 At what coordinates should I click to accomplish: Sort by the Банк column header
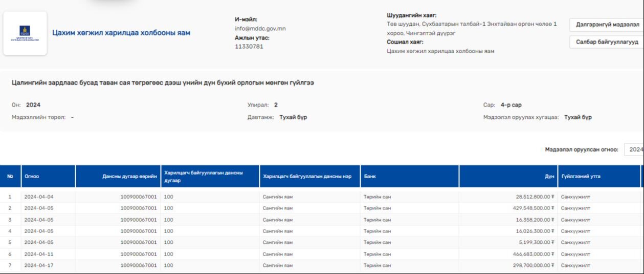tap(369, 176)
